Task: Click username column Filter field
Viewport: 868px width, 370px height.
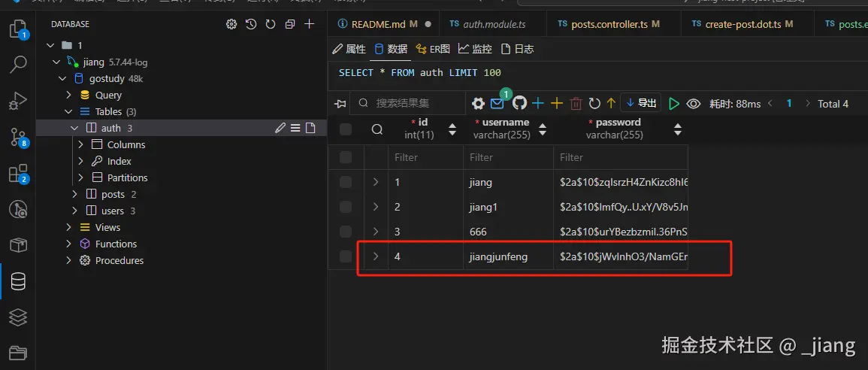Action: [x=508, y=157]
